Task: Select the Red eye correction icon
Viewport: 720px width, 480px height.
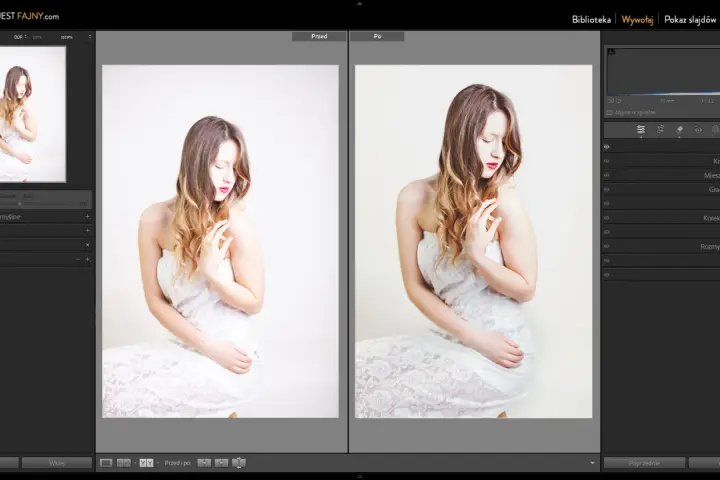Action: 698,130
